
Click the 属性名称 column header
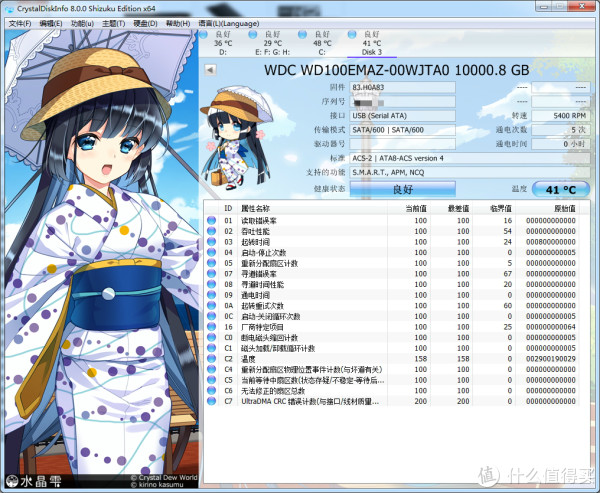(x=312, y=208)
